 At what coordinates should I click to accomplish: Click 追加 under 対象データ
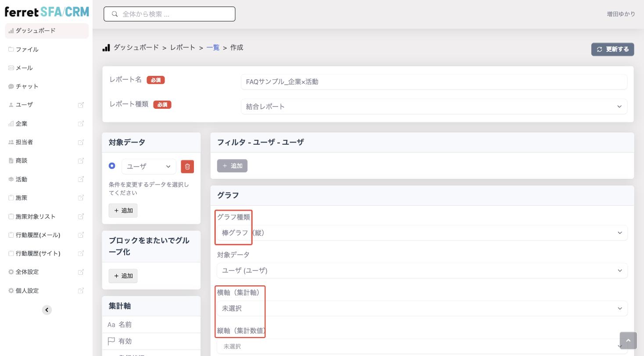pos(123,210)
